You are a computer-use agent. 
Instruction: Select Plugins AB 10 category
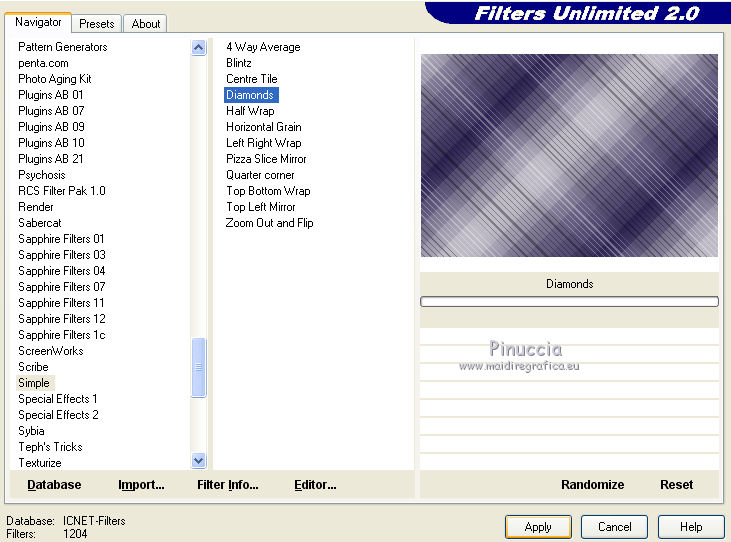point(51,143)
